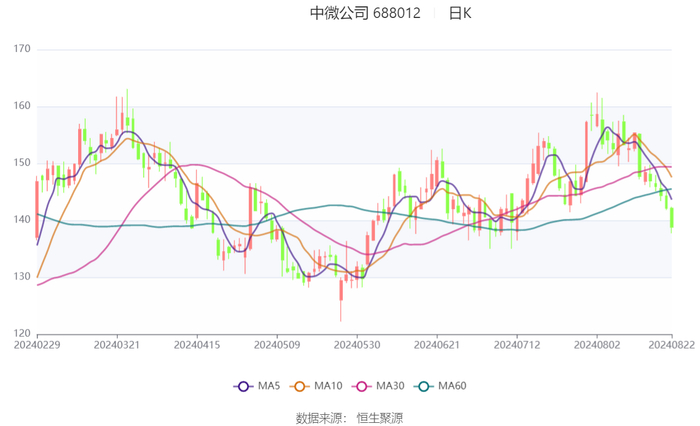Click the 20240712 date axis label

(517, 345)
